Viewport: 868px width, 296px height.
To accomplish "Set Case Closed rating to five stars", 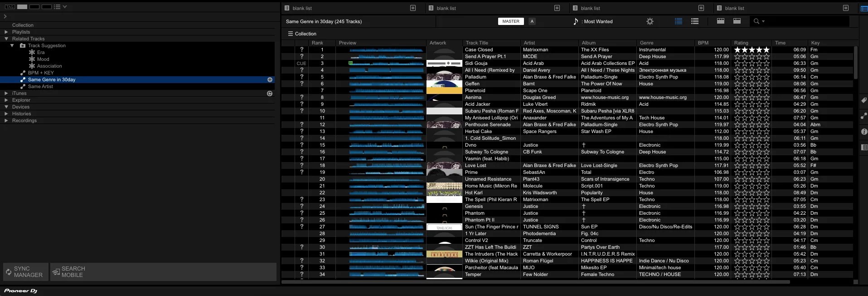I will (766, 50).
